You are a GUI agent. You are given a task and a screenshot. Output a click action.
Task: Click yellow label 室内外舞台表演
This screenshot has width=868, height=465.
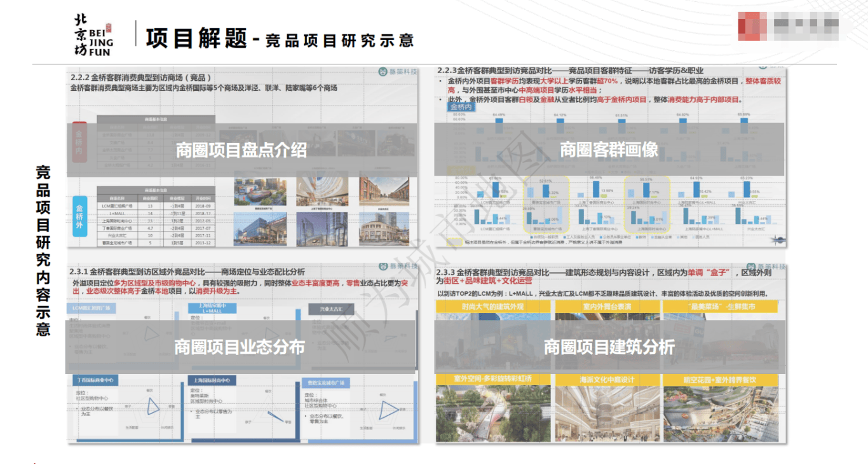coord(608,307)
